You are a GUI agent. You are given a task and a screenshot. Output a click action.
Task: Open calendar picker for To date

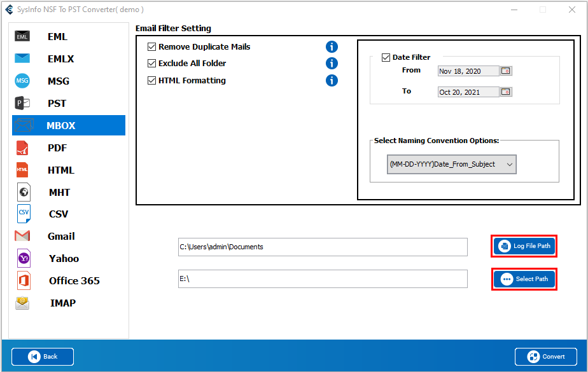click(x=506, y=92)
